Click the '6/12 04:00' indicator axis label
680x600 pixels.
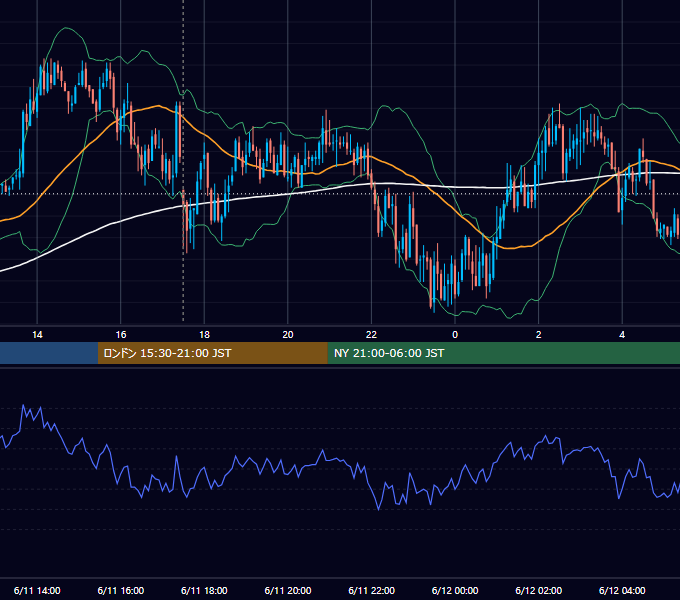622,590
